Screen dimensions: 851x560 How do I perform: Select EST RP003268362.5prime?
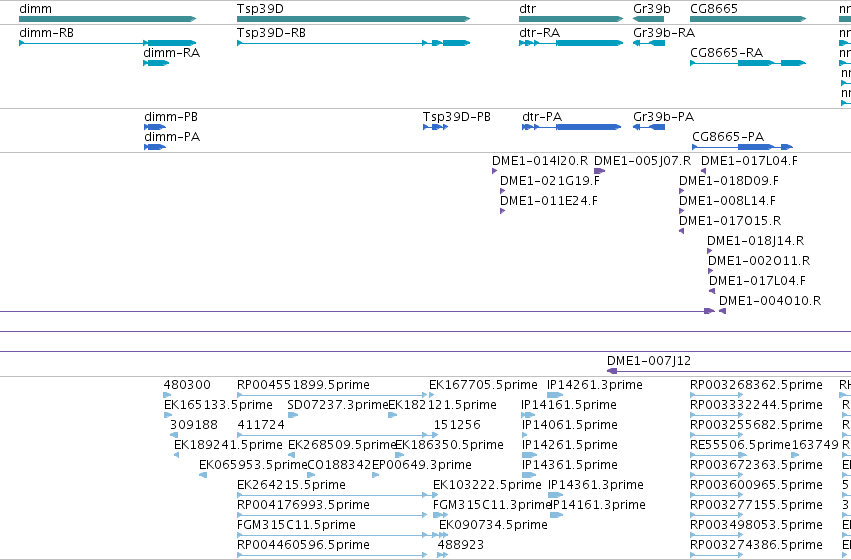click(x=757, y=385)
